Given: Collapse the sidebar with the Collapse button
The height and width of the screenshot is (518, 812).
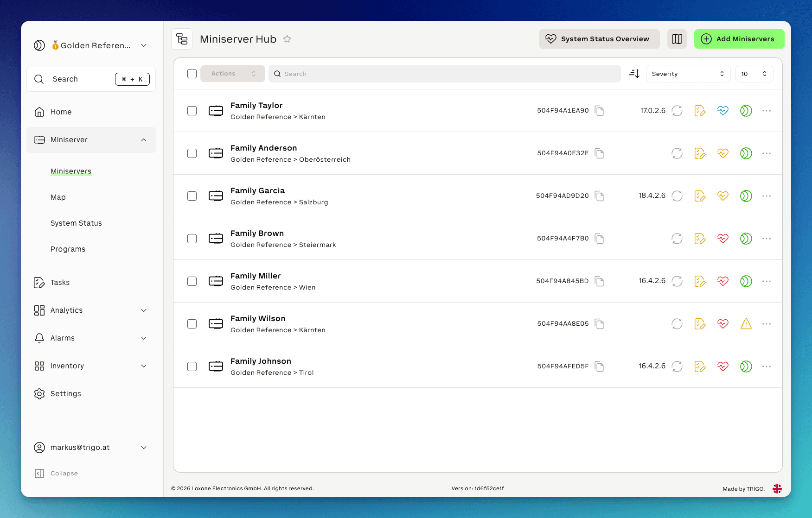Looking at the screenshot, I should 56,474.
